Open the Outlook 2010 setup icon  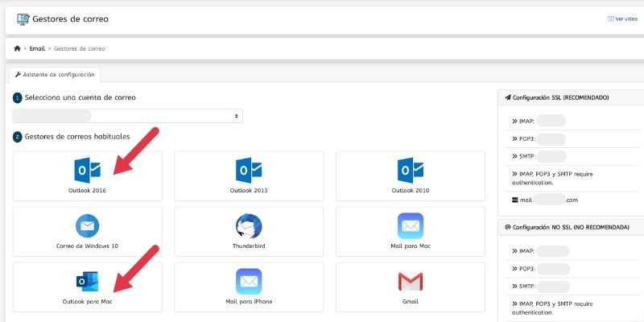click(x=411, y=170)
